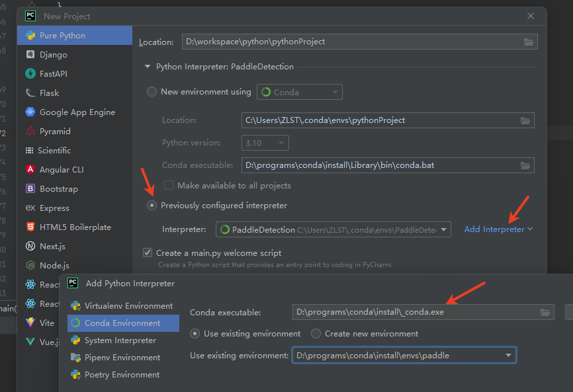This screenshot has width=573, height=392.
Task: Open the PaddleDetection interpreter dropdown
Action: pyautogui.click(x=333, y=229)
